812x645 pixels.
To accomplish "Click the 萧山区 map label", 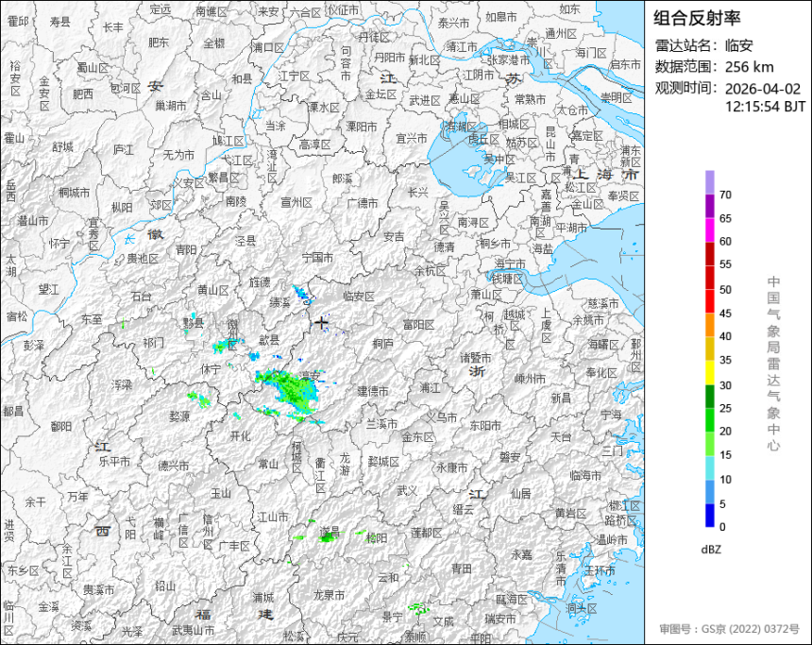I will point(486,295).
